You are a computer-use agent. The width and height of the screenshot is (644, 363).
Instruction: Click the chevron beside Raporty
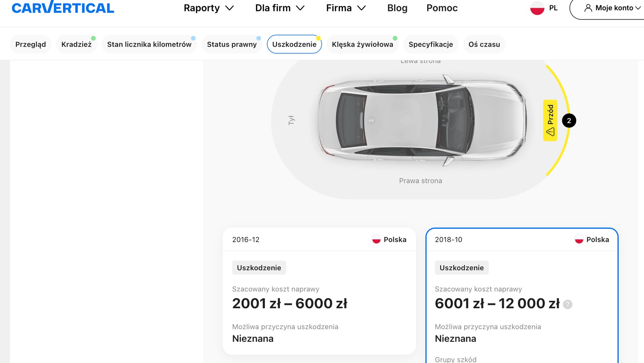[230, 8]
